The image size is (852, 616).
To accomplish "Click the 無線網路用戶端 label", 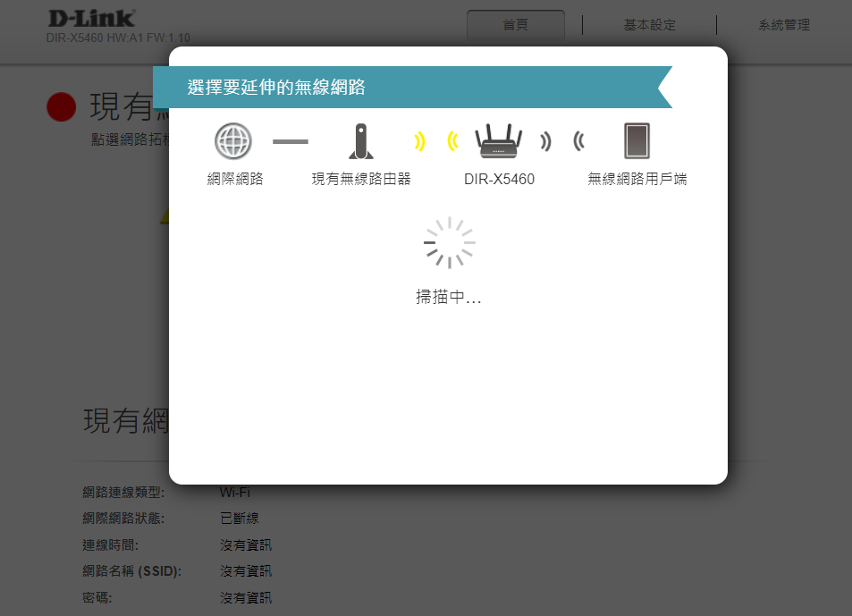I will [637, 179].
